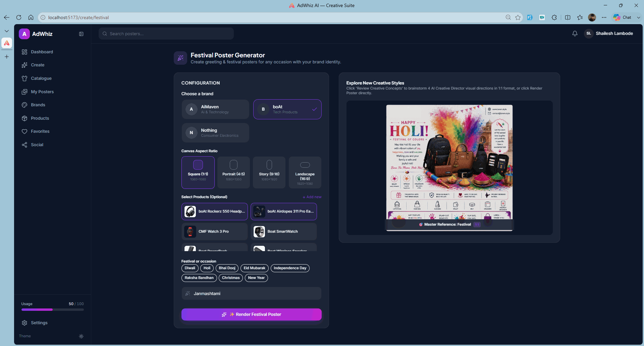Expand Copilot Chat dropdown arrow
Screen dimensions: 644x346
[639, 17]
